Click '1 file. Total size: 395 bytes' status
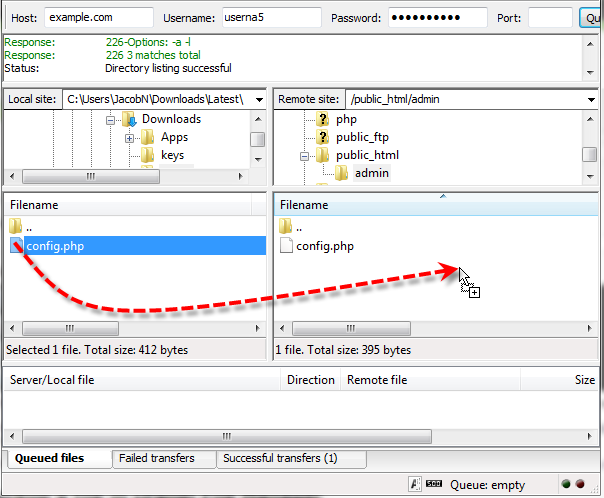 [343, 350]
